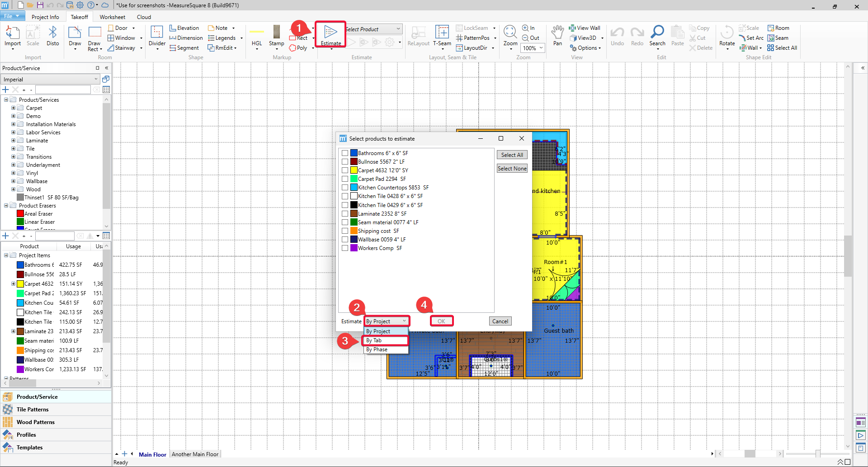Click Zoom In button

[x=528, y=28]
